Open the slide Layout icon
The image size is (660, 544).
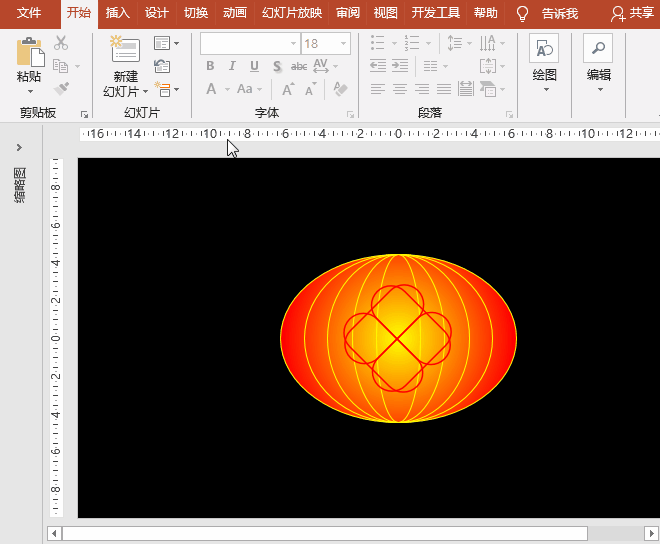162,43
